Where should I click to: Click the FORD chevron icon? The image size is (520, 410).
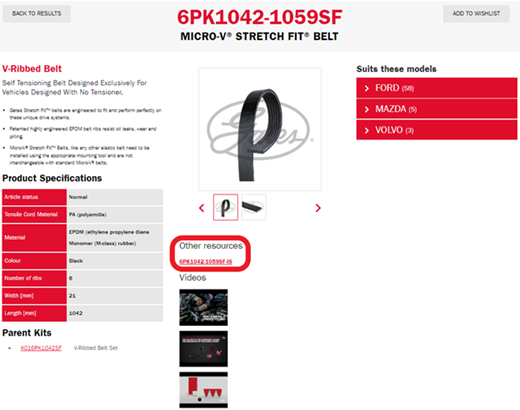(367, 88)
